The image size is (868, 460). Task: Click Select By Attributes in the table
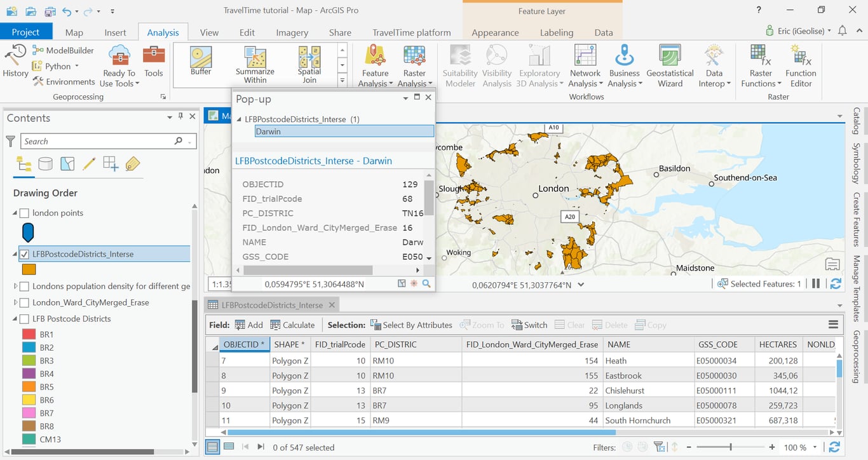click(410, 325)
